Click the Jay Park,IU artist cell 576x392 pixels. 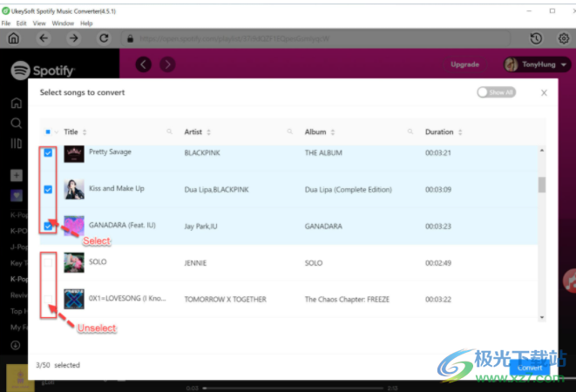click(200, 226)
